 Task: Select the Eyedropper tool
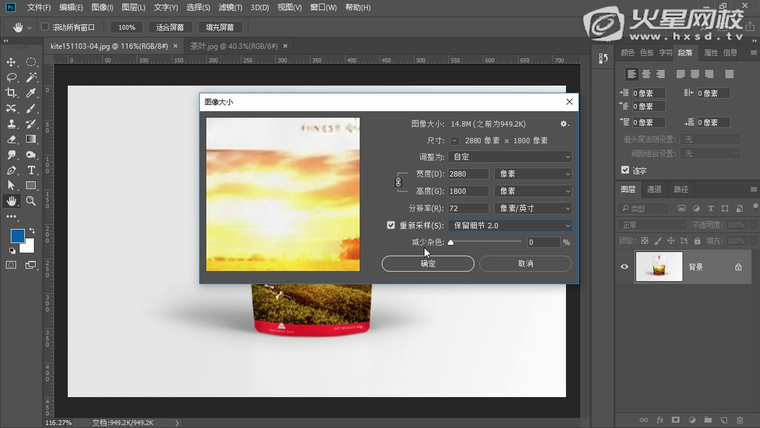[31, 92]
